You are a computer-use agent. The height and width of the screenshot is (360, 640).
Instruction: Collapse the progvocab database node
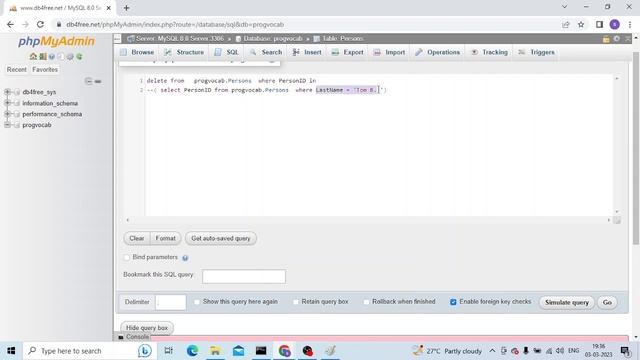pos(7,125)
